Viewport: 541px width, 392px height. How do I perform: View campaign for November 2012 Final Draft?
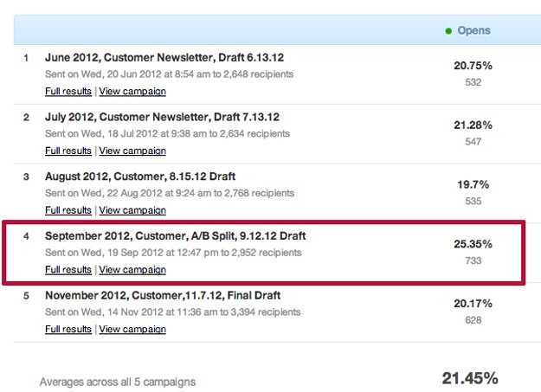(132, 329)
